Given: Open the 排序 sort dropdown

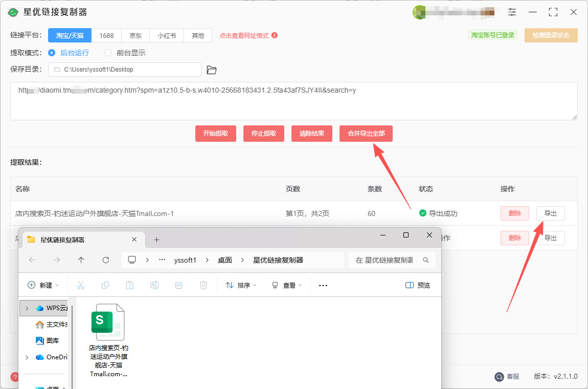Looking at the screenshot, I should coord(241,286).
